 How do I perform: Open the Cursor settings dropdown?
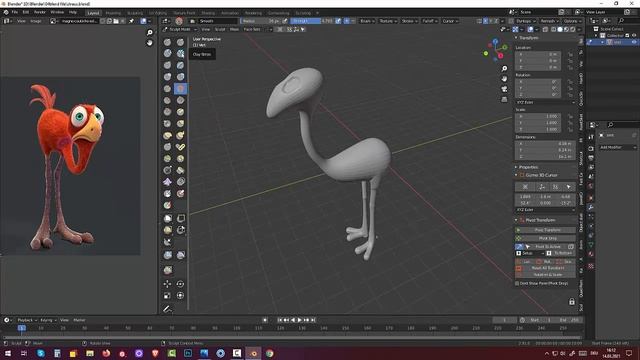pos(450,21)
